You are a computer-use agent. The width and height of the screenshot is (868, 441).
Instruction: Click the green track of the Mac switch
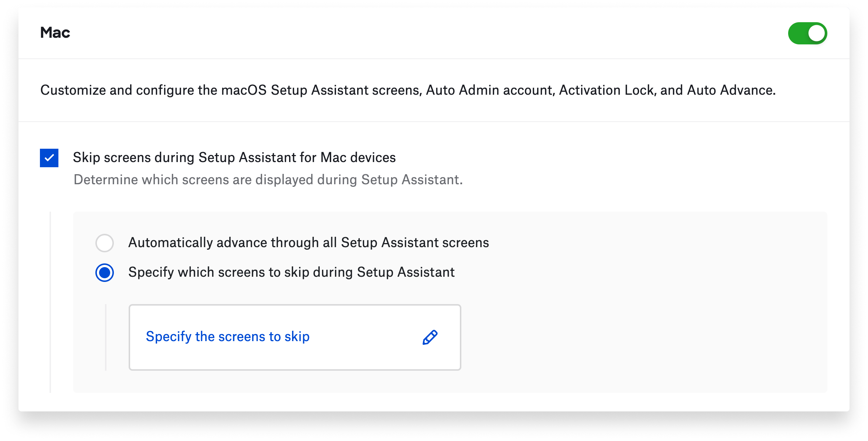(x=797, y=34)
